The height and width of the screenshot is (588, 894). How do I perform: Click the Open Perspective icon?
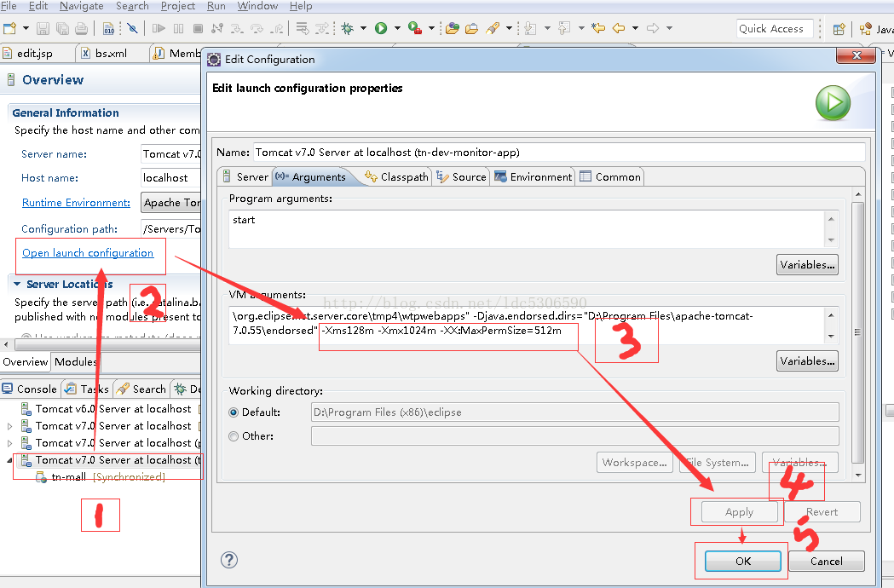[x=839, y=29]
